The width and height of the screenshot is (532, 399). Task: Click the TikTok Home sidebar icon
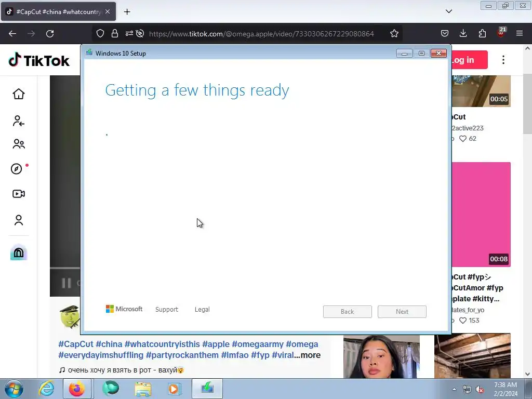click(19, 94)
